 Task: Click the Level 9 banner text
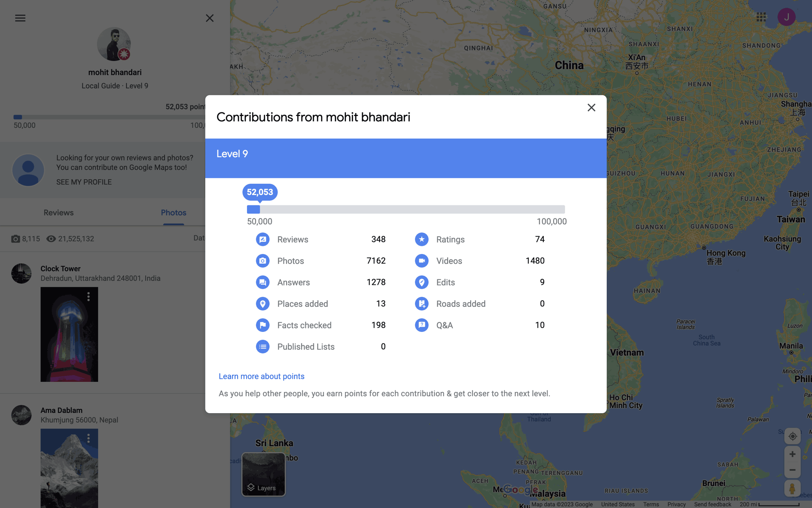tap(232, 154)
